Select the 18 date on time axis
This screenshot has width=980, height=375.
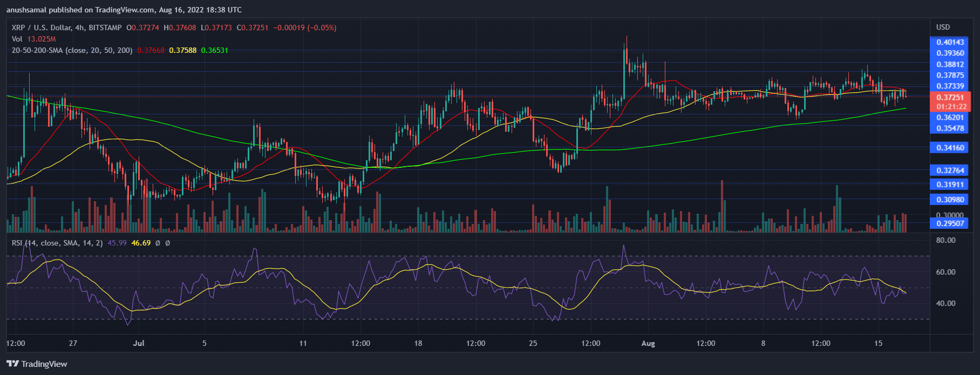coord(418,343)
